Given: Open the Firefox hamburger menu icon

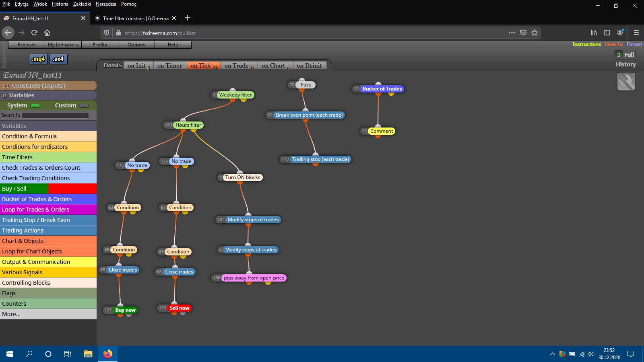Looking at the screenshot, I should (636, 33).
